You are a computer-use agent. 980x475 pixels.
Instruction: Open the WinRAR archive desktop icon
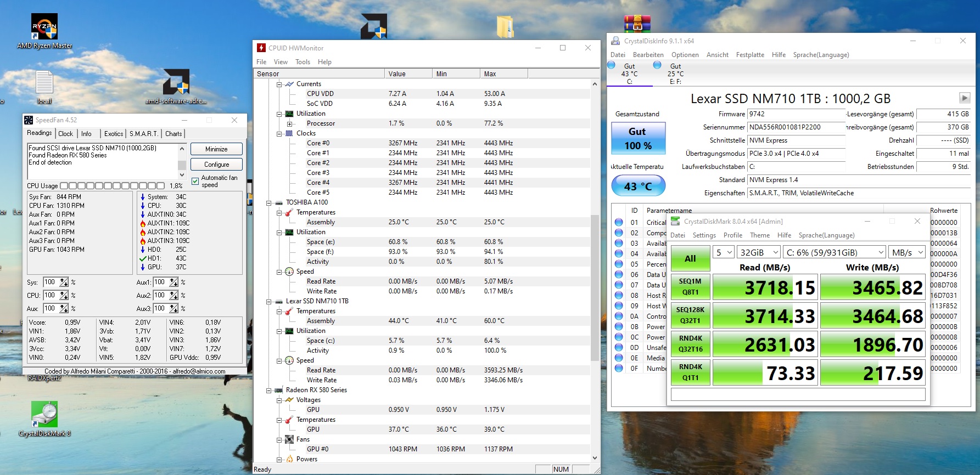coord(637,24)
